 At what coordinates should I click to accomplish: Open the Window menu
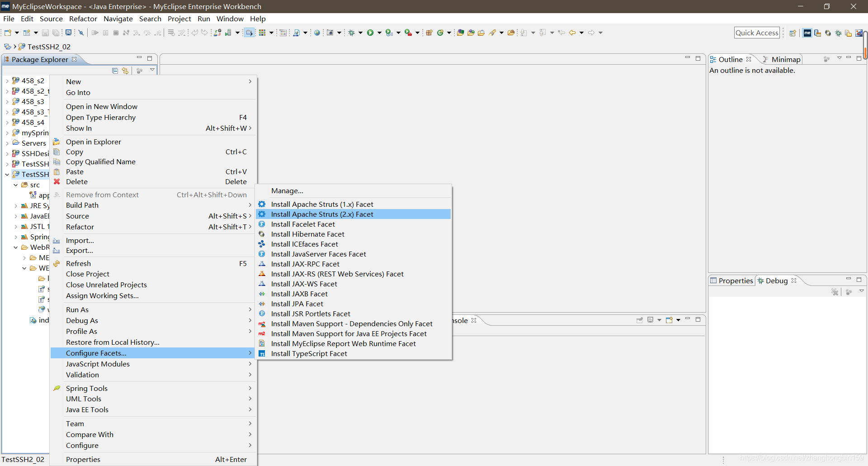[230, 19]
